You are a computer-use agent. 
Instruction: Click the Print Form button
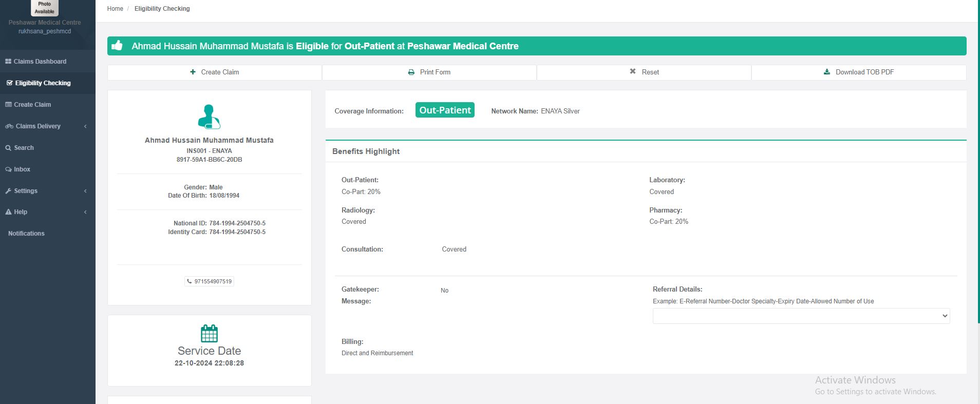click(x=429, y=72)
